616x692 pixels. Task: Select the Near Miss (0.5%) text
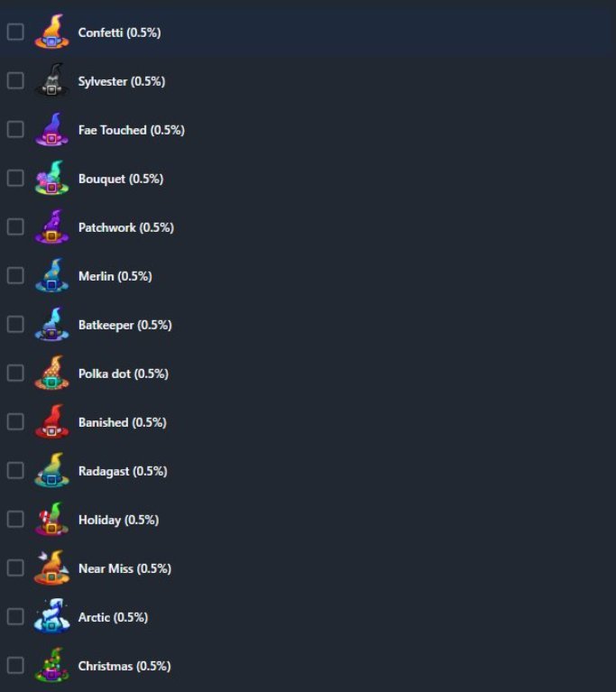124,568
